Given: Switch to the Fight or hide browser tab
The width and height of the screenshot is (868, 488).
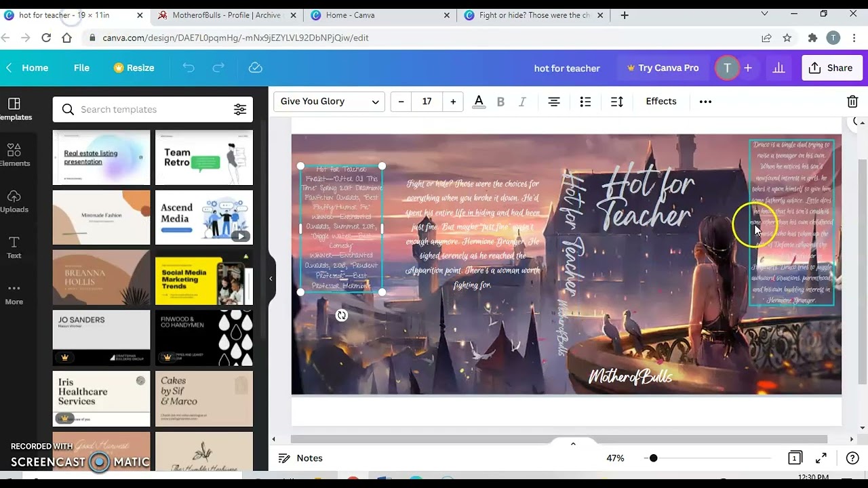Looking at the screenshot, I should (534, 15).
